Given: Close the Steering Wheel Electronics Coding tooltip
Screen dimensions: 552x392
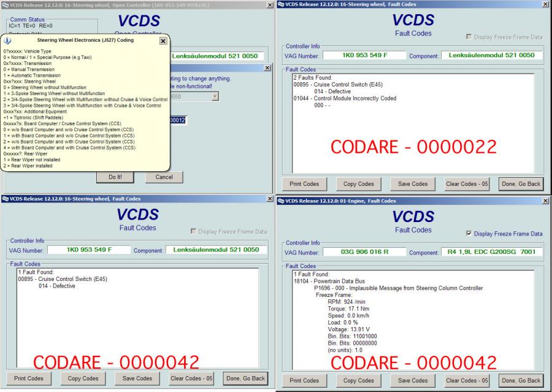Looking at the screenshot, I should (163, 40).
